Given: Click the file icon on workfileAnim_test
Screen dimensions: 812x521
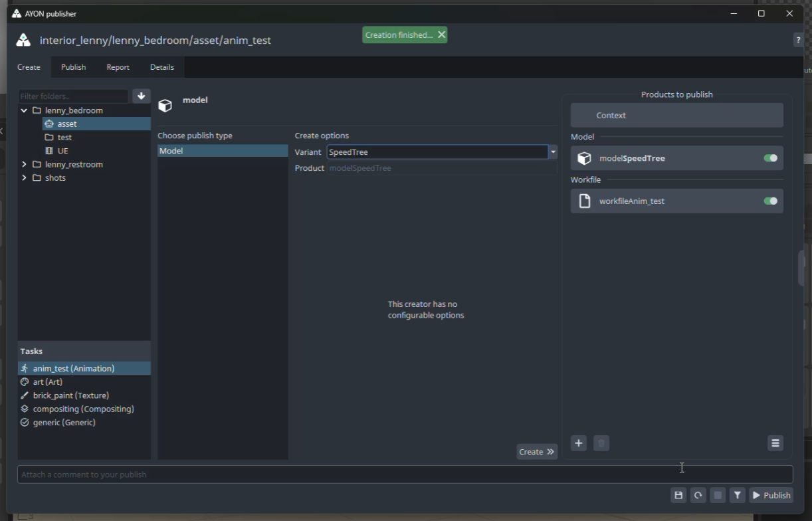Looking at the screenshot, I should (584, 201).
